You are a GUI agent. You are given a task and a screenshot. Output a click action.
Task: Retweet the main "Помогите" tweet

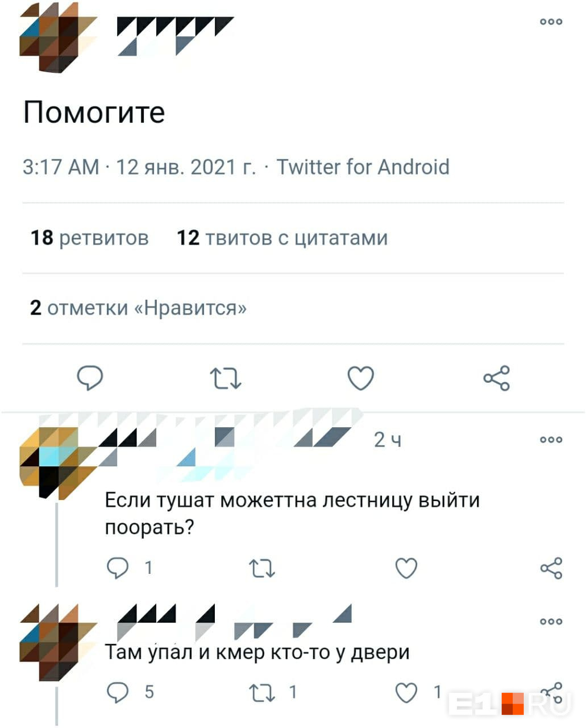[226, 378]
